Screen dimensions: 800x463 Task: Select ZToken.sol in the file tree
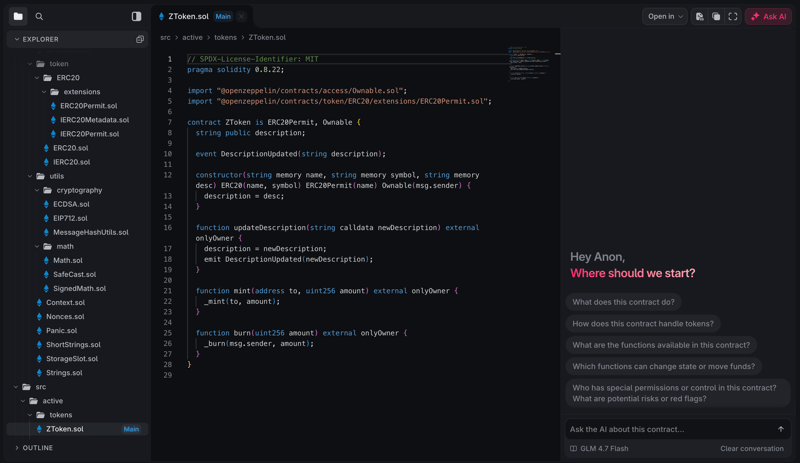77,429
